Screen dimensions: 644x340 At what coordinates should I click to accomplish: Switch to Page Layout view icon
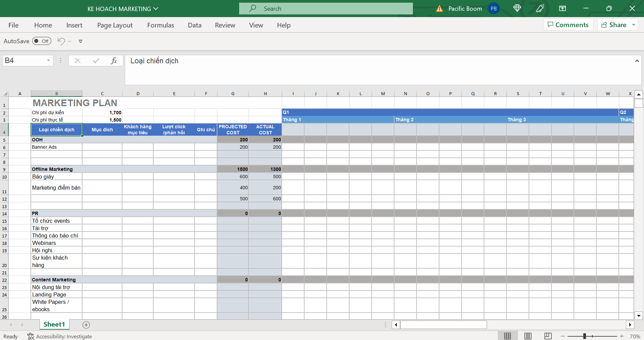pyautogui.click(x=528, y=336)
